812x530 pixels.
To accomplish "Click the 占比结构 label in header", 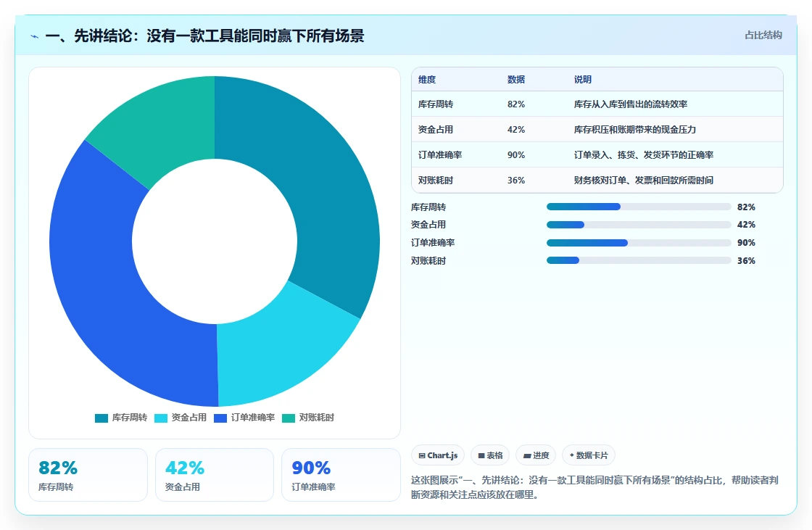I will click(x=763, y=36).
